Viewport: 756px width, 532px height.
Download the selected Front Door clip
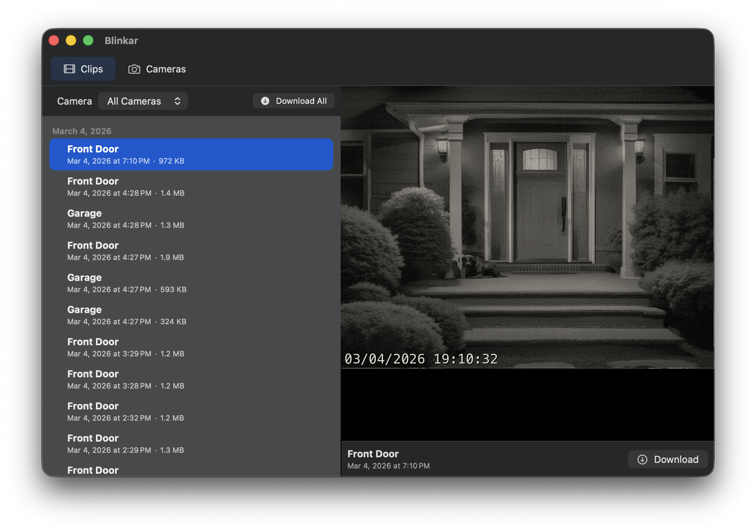(x=667, y=459)
